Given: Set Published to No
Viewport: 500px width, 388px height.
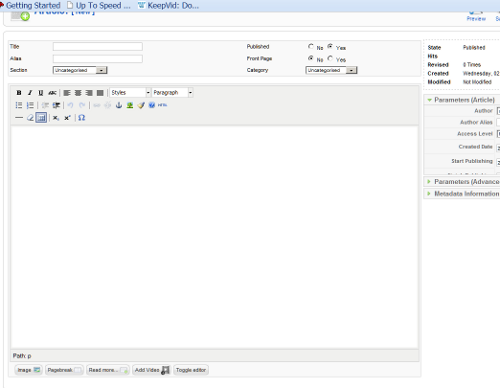Looking at the screenshot, I should pyautogui.click(x=311, y=46).
